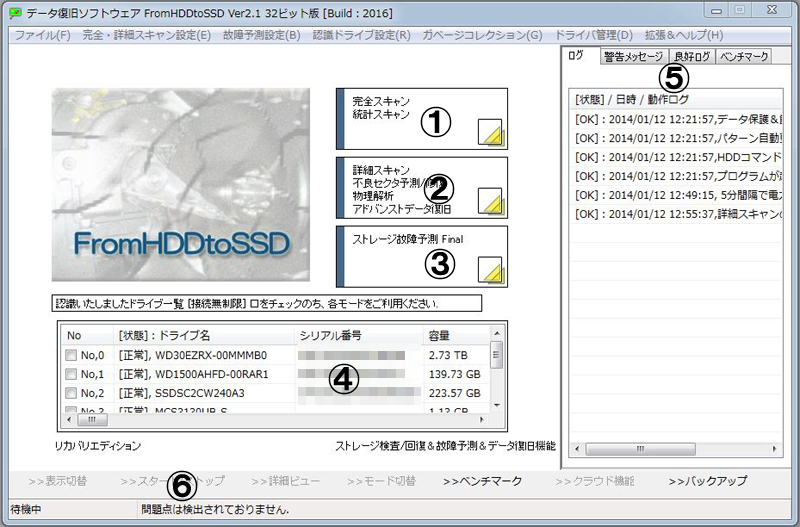
Task: Select log entry 12:21:57 データ保護
Action: [x=676, y=119]
